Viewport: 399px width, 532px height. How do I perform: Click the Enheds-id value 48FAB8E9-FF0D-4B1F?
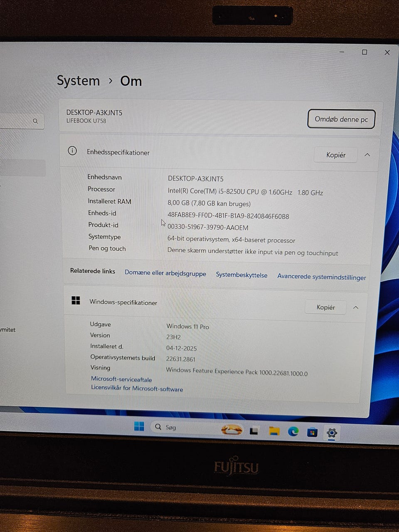tap(228, 216)
